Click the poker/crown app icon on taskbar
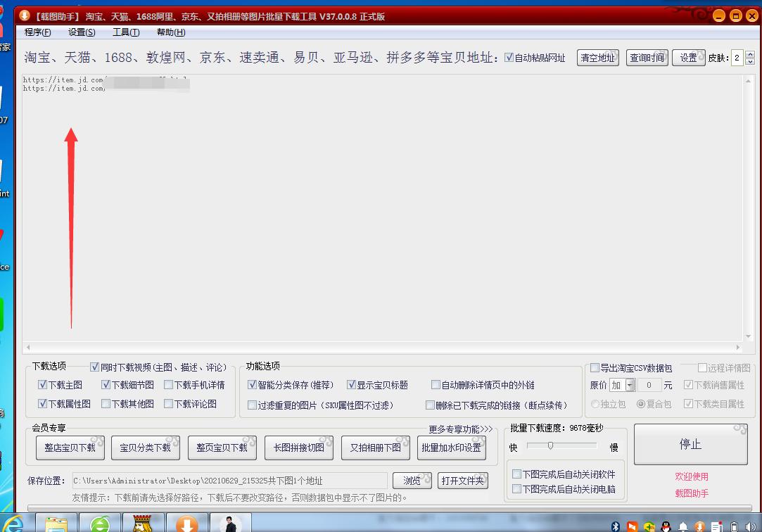 click(x=143, y=524)
